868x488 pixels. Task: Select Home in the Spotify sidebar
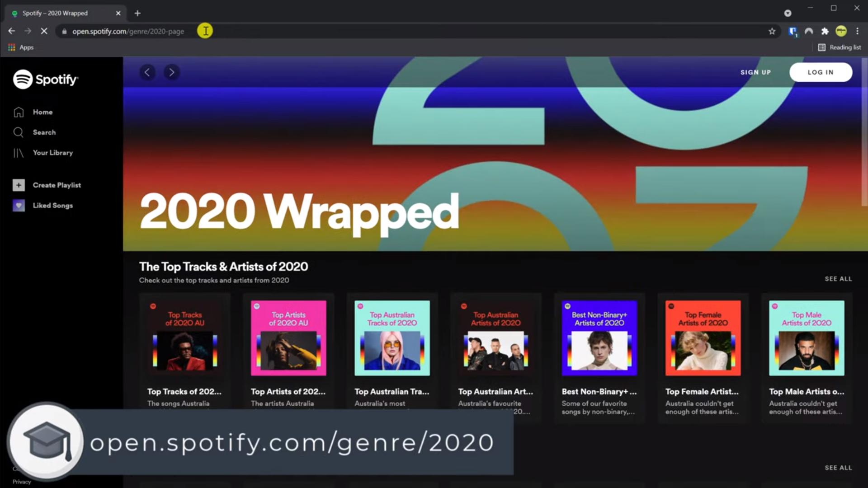click(x=42, y=112)
